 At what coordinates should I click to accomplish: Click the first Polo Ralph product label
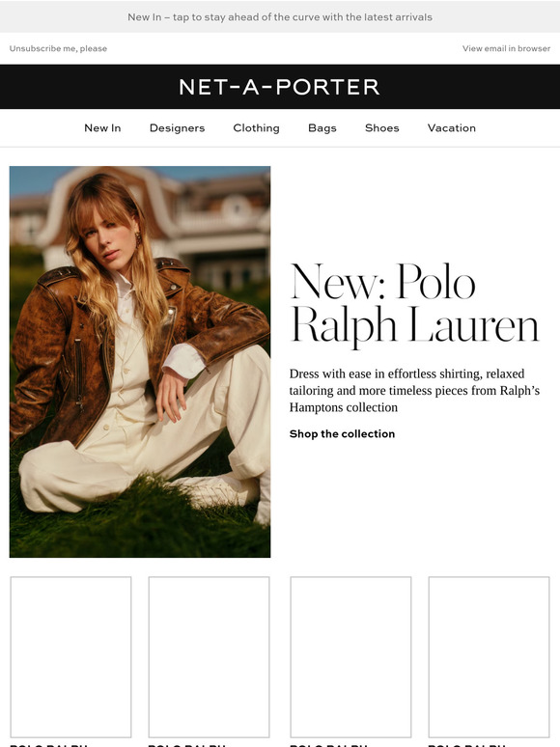coord(48,744)
